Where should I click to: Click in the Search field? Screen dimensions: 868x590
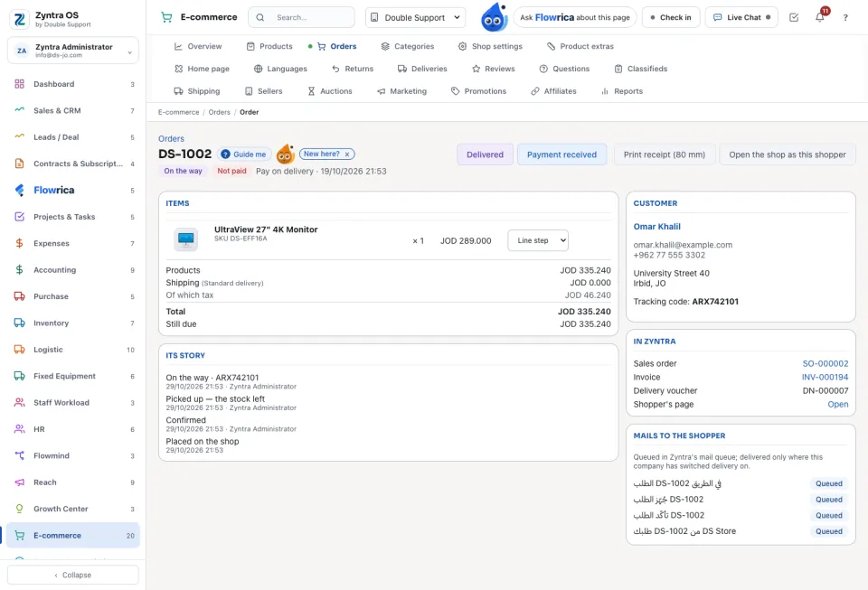tap(301, 17)
